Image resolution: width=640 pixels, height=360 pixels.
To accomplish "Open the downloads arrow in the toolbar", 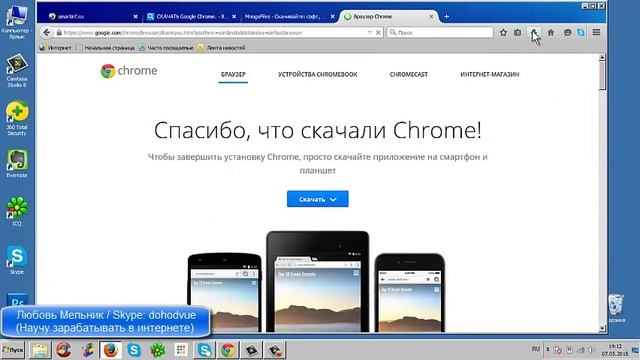I will 534,32.
